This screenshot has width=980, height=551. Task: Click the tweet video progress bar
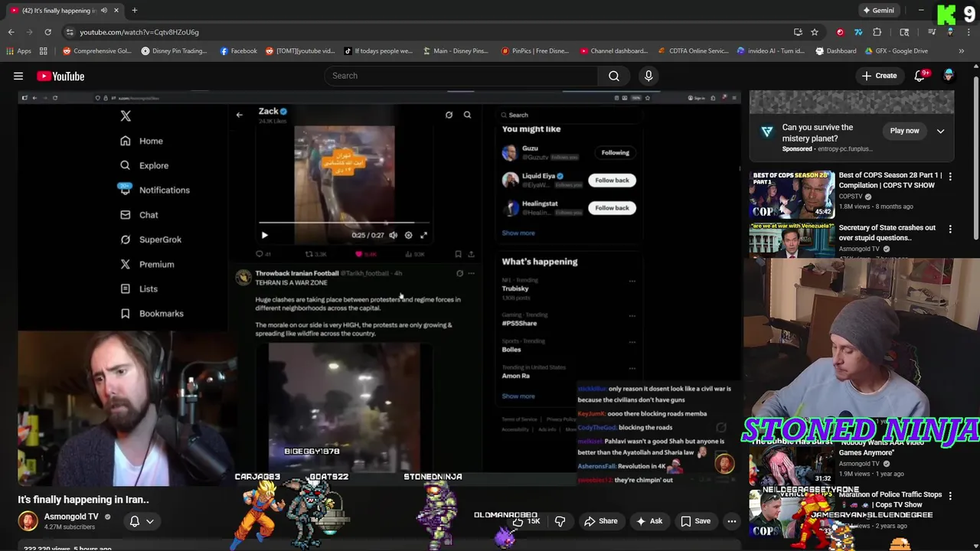pyautogui.click(x=344, y=224)
